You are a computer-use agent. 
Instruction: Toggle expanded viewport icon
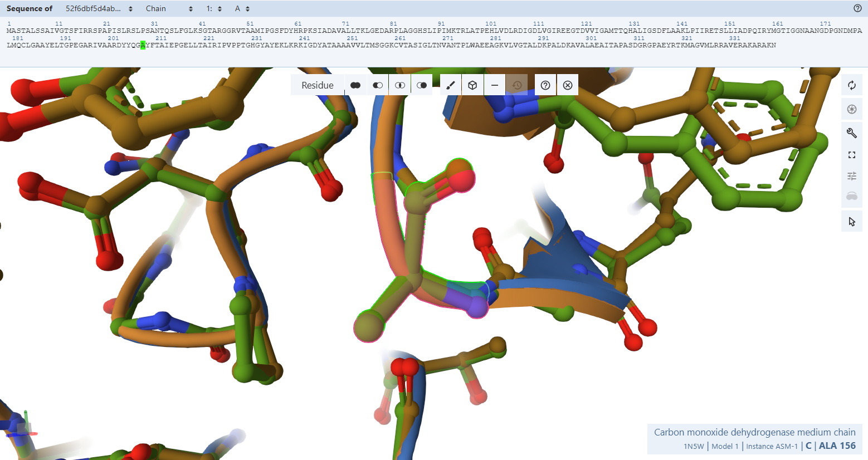pos(852,154)
